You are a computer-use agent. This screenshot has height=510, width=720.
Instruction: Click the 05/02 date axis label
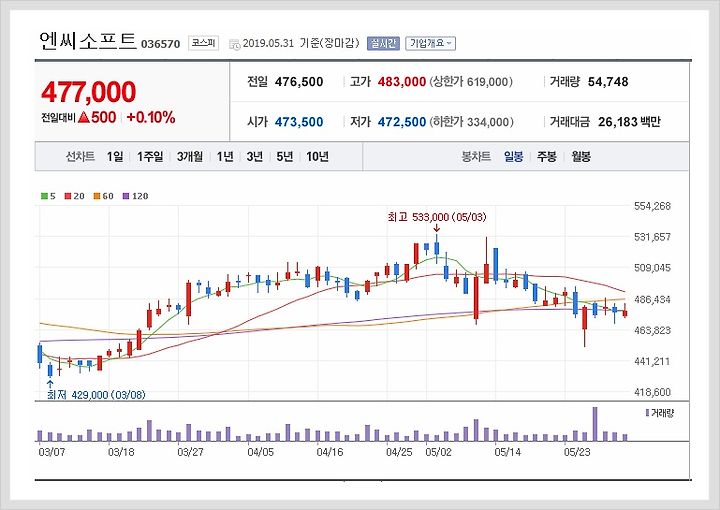(x=439, y=452)
